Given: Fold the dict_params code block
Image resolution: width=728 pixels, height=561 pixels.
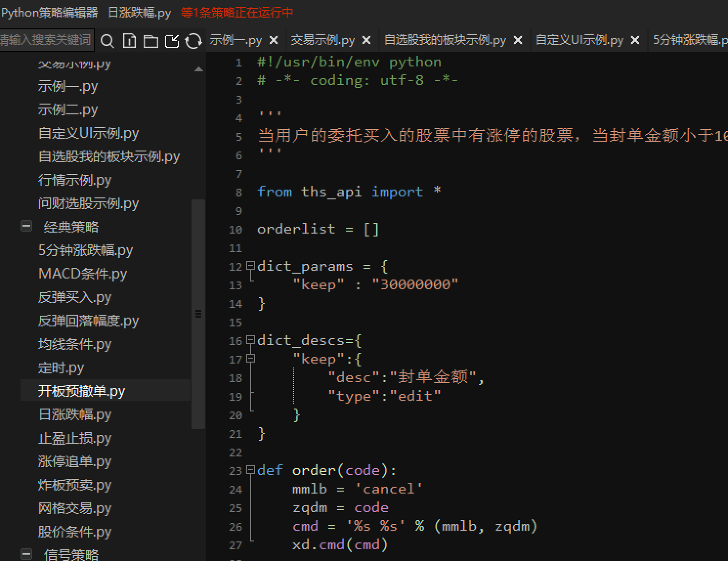Looking at the screenshot, I should pos(251,266).
